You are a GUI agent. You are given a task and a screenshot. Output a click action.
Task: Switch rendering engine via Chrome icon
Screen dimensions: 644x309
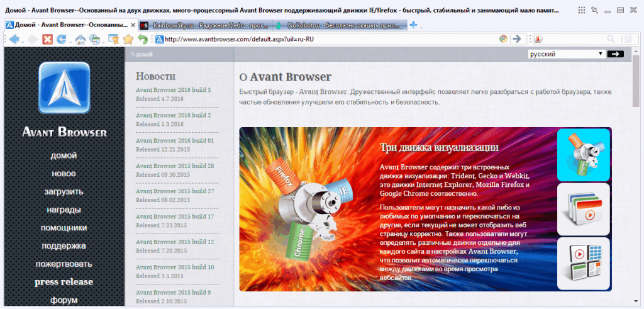(503, 39)
